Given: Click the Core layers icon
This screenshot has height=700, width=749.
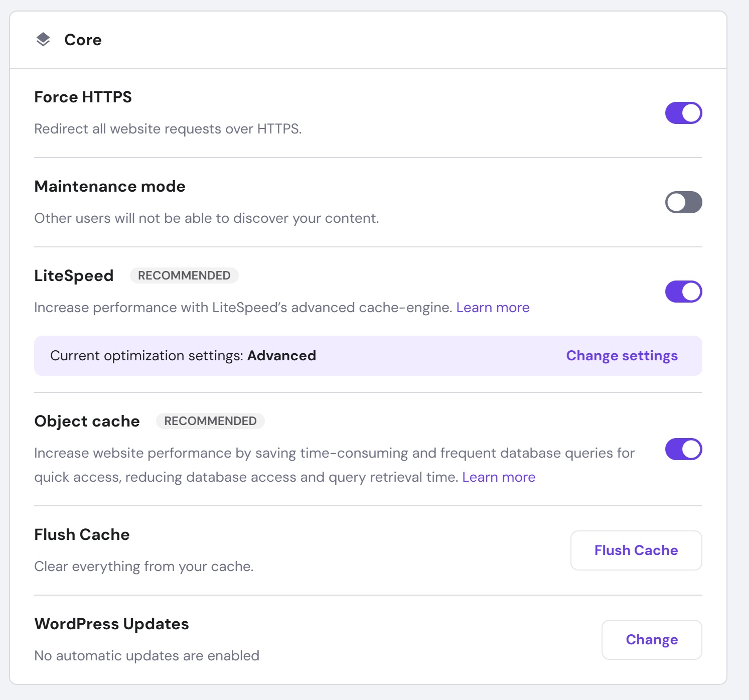Looking at the screenshot, I should coord(43,40).
